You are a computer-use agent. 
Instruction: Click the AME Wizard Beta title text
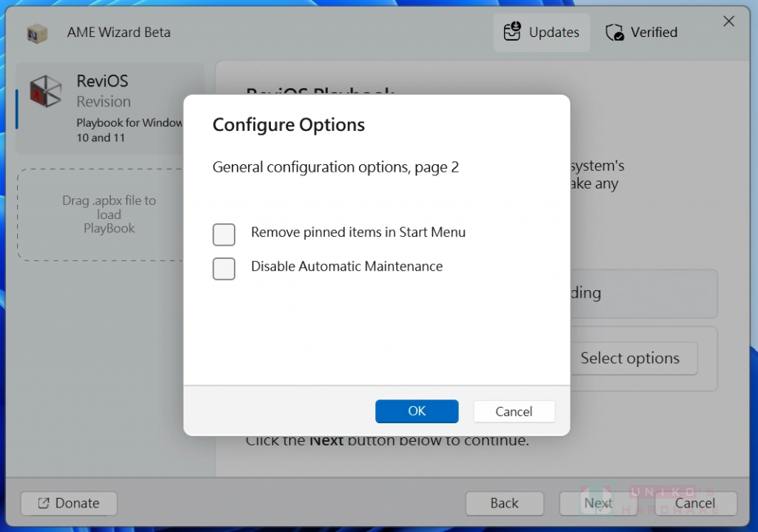click(119, 33)
